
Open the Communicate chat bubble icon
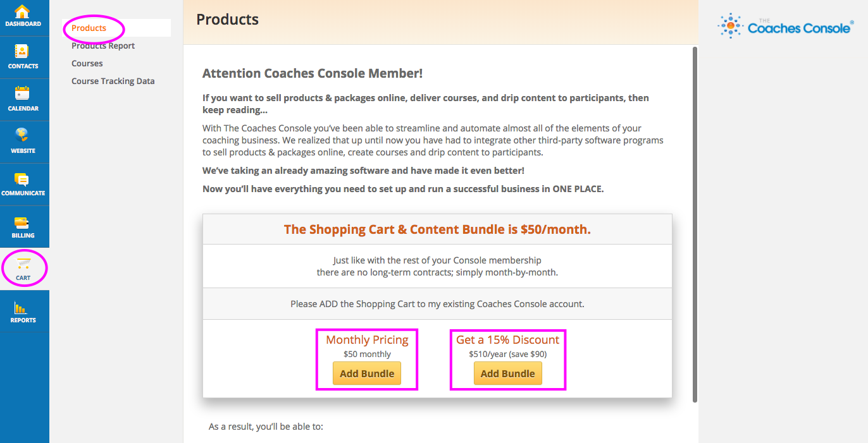pyautogui.click(x=22, y=179)
